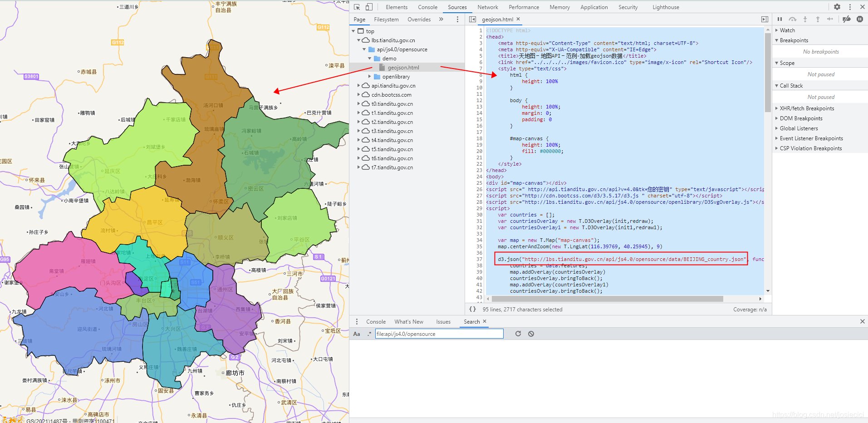Open the drawer menu dots
Image resolution: width=868 pixels, height=423 pixels.
click(357, 321)
